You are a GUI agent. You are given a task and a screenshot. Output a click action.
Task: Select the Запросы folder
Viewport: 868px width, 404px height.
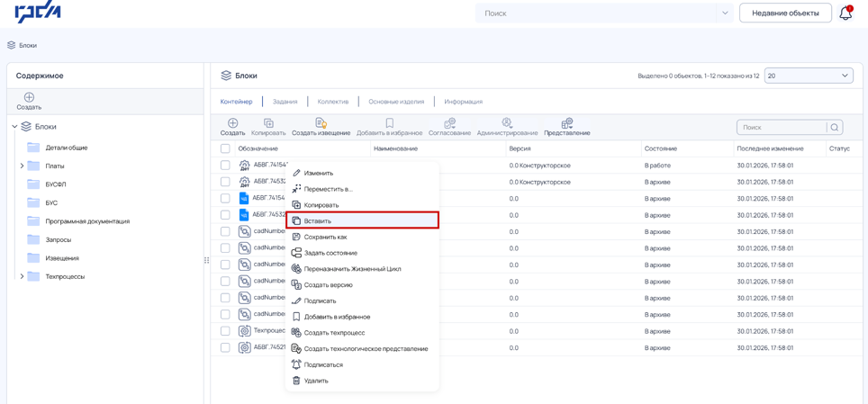click(59, 239)
